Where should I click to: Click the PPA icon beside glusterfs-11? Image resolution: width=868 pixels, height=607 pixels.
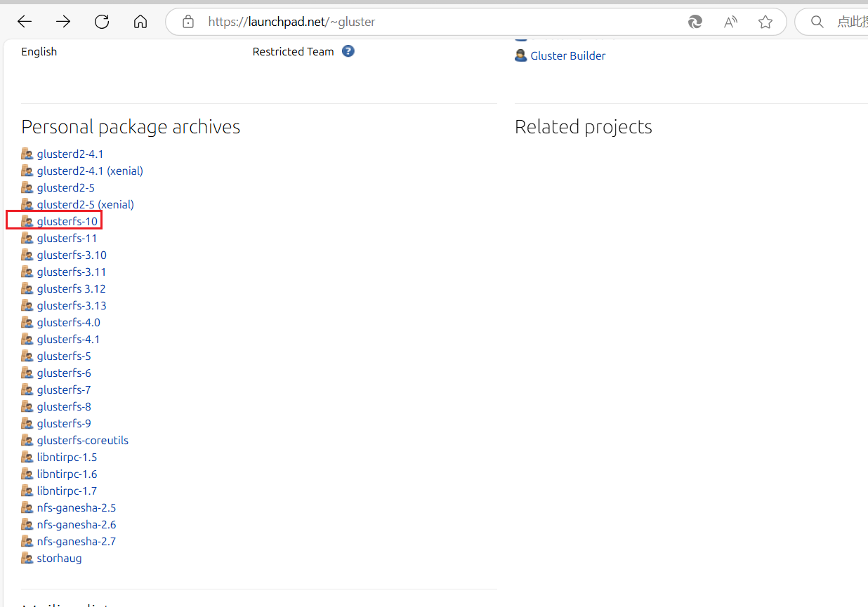27,238
